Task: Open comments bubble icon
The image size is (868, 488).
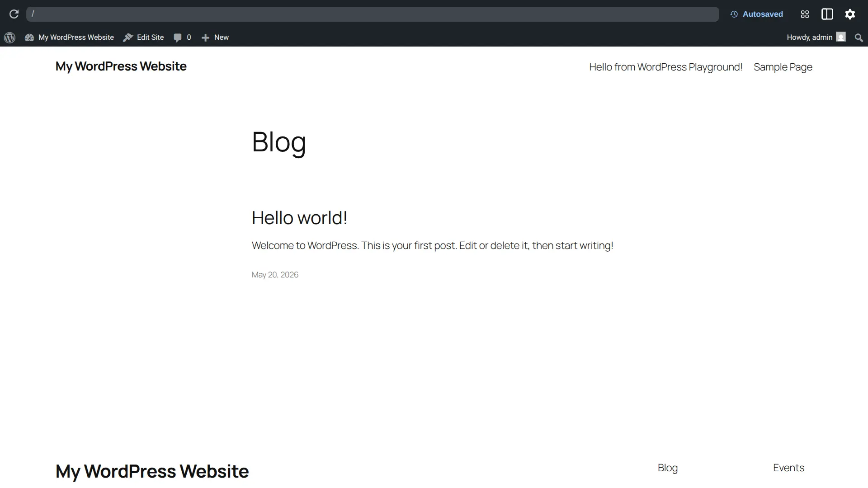Action: (x=178, y=38)
